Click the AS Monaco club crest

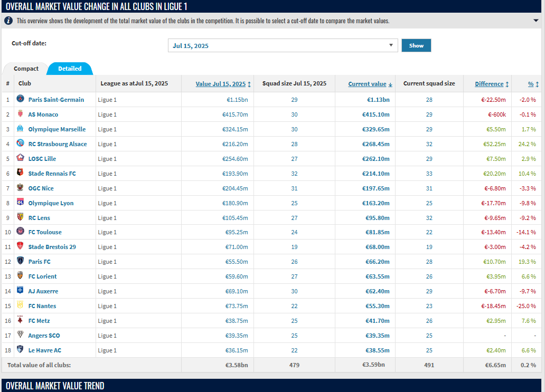click(x=21, y=113)
